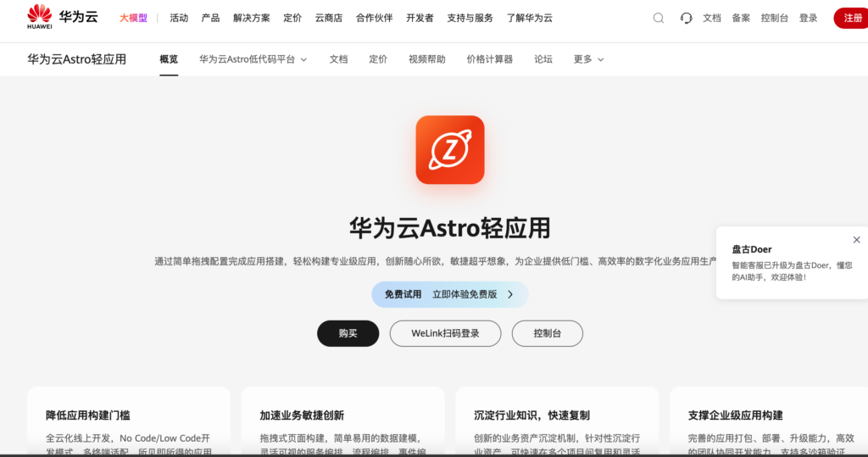Select the 定价 sub-navigation tab
868x457 pixels.
click(x=378, y=59)
